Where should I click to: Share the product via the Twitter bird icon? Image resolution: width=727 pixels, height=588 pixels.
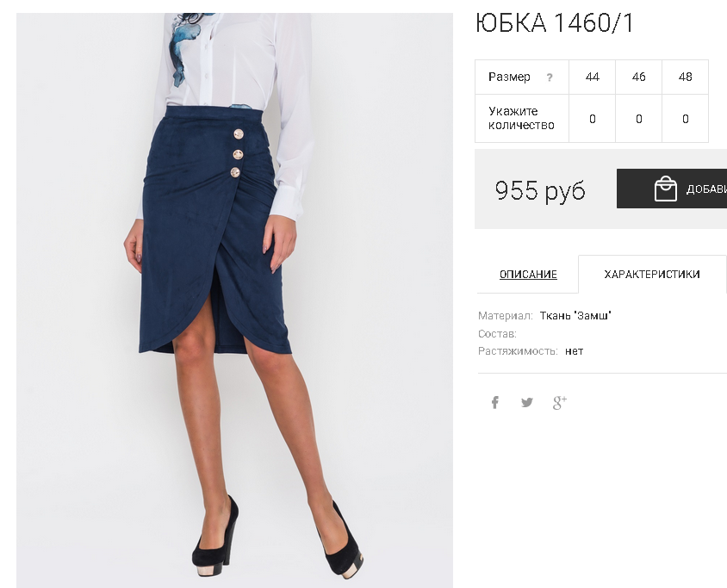tap(526, 402)
